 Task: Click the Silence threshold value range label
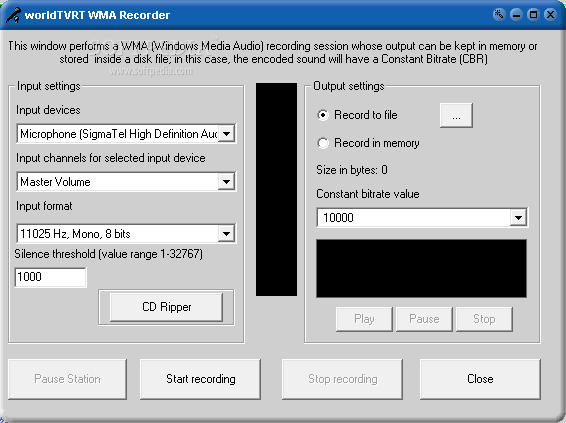[x=109, y=254]
